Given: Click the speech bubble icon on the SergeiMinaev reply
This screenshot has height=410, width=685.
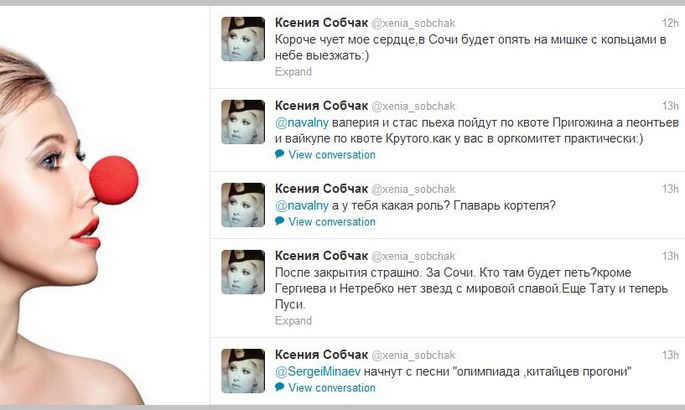Looking at the screenshot, I should click(280, 387).
